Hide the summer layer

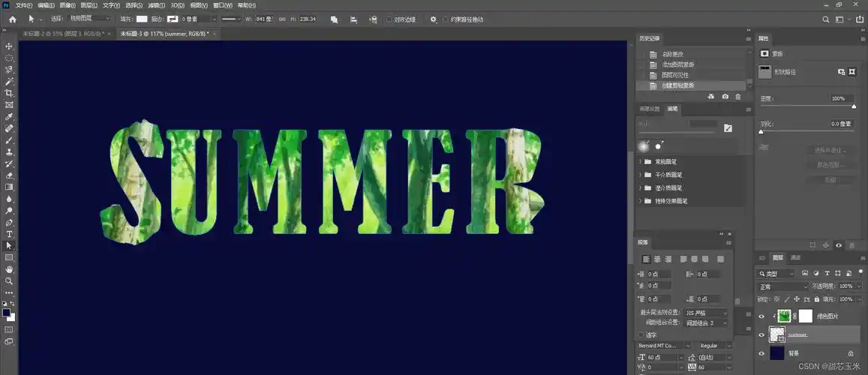point(762,335)
